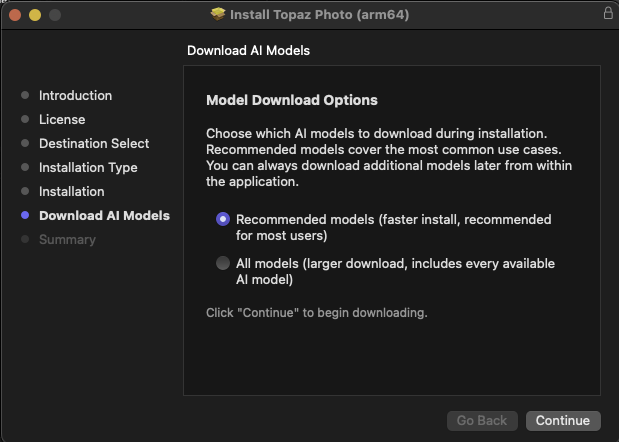Select the Installation step in the sidebar
Screen dimensions: 619x442
coord(72,192)
